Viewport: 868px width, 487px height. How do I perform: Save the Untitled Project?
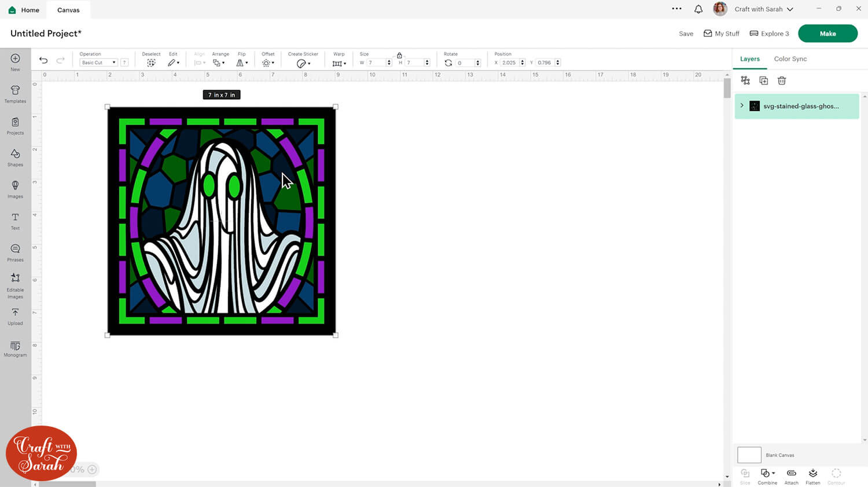pos(686,33)
